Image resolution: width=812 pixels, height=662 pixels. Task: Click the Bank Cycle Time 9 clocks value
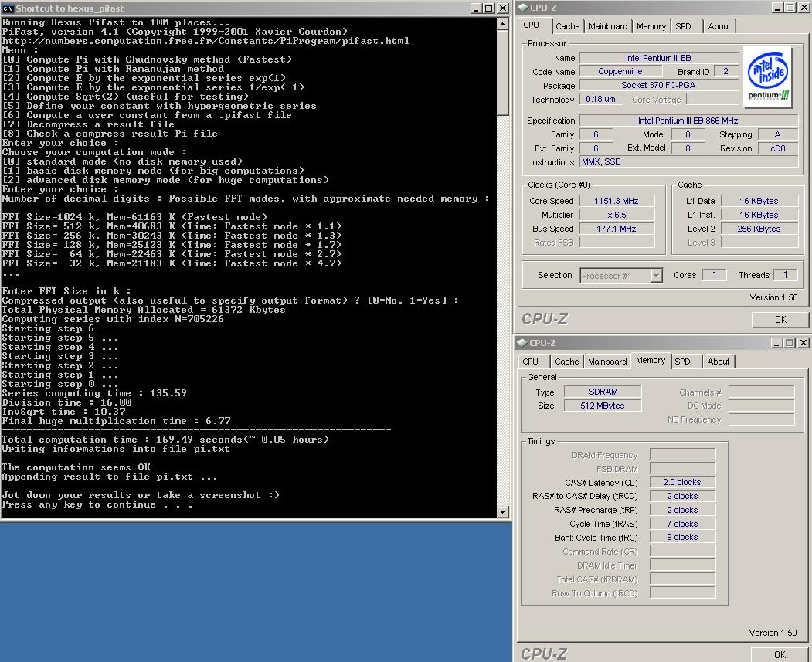click(682, 538)
